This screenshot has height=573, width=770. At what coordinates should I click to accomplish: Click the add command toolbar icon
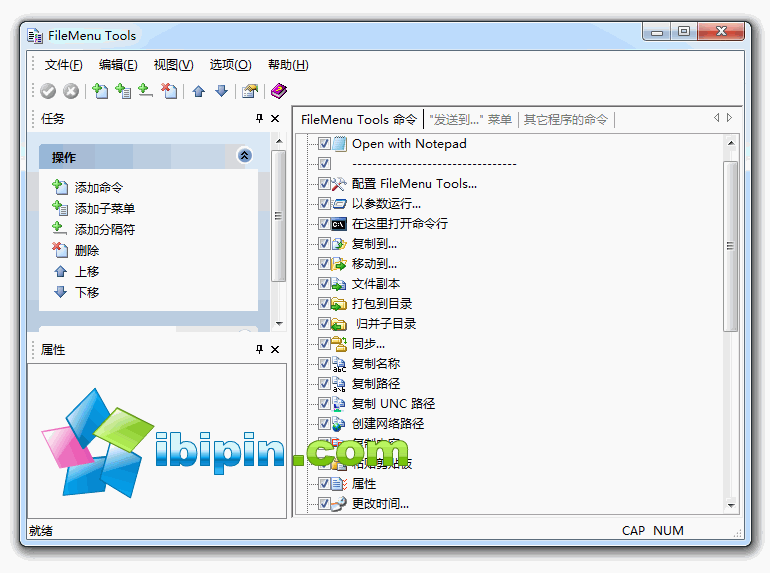click(x=100, y=91)
